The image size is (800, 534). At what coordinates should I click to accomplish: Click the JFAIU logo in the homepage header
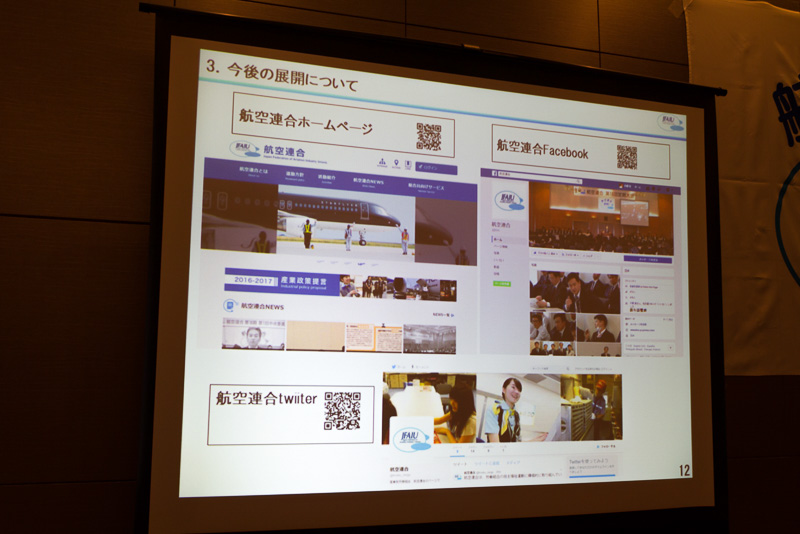[x=244, y=149]
